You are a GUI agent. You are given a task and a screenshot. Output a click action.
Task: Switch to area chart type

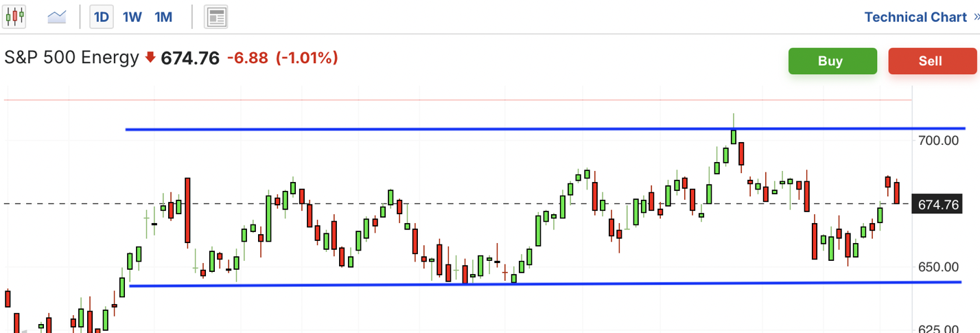(56, 16)
